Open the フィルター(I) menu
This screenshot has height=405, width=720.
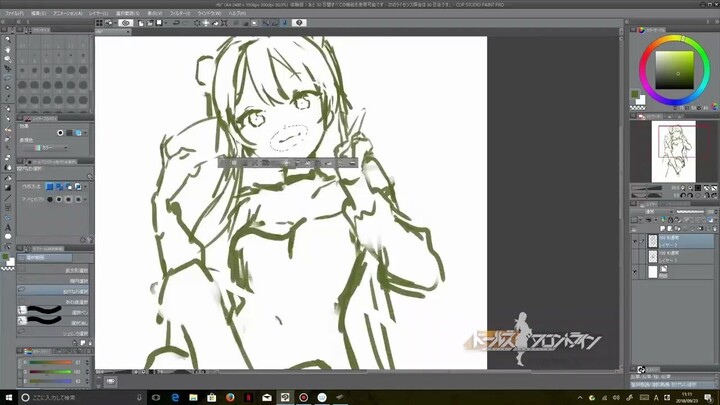180,13
